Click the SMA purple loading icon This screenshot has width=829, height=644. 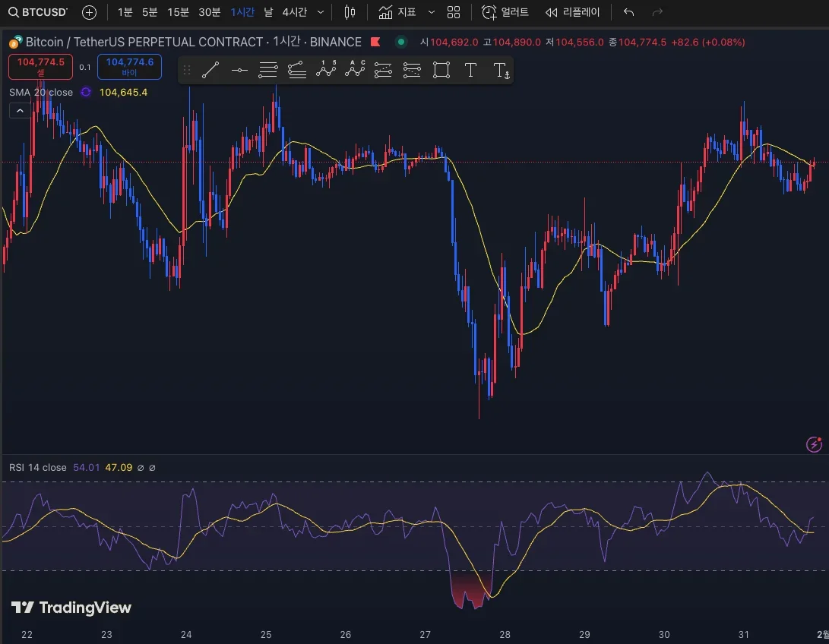[86, 92]
